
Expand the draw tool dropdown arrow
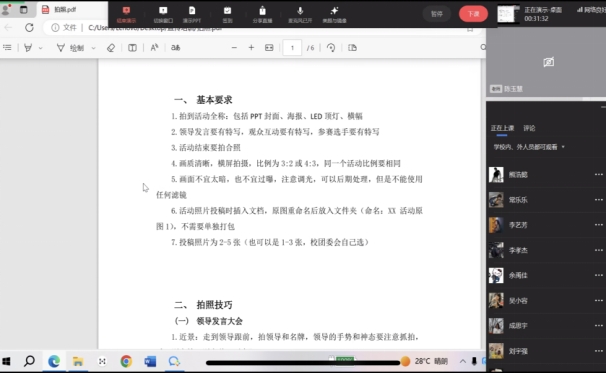93,48
